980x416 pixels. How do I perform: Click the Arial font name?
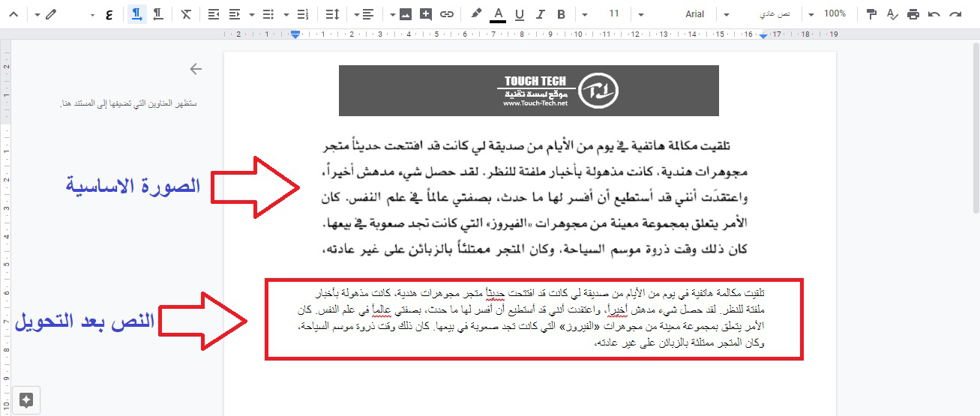point(695,14)
